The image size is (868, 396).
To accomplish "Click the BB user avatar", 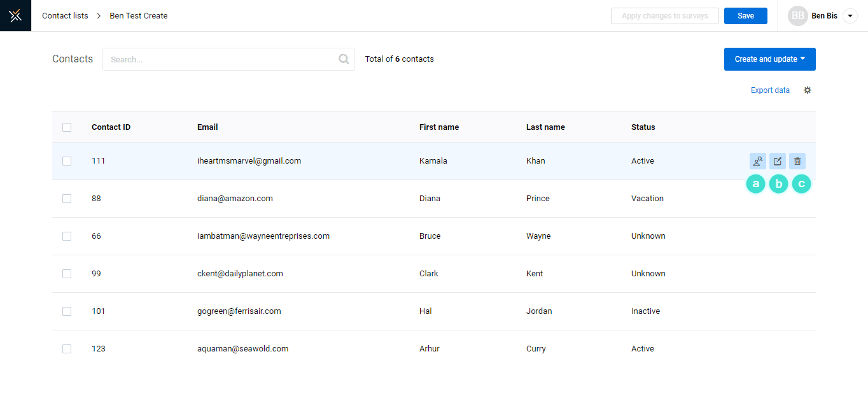I will [x=798, y=16].
